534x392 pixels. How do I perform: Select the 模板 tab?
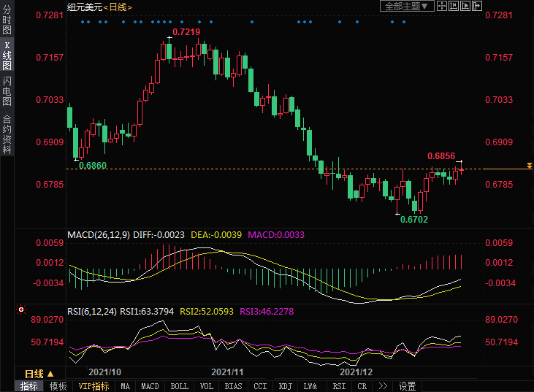click(x=58, y=386)
